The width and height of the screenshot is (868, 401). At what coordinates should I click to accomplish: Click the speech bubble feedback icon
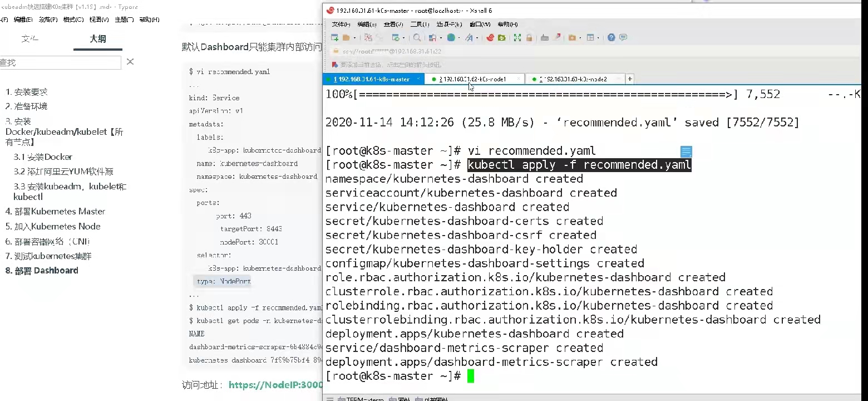coord(623,38)
